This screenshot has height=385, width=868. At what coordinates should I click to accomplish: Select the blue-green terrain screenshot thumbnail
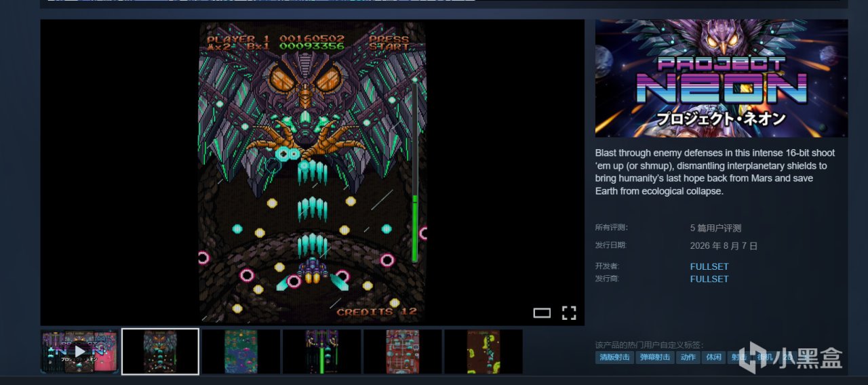pyautogui.click(x=241, y=351)
